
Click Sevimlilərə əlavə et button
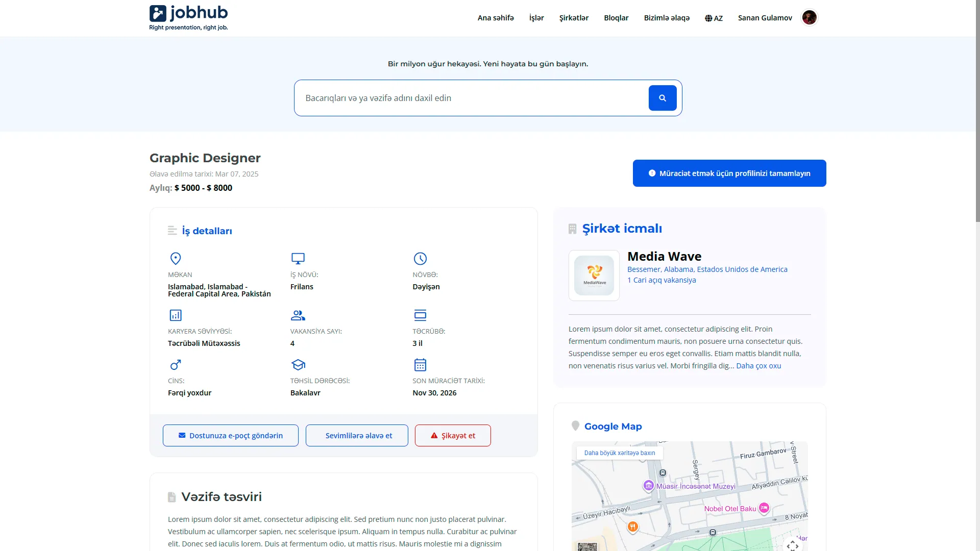click(357, 436)
